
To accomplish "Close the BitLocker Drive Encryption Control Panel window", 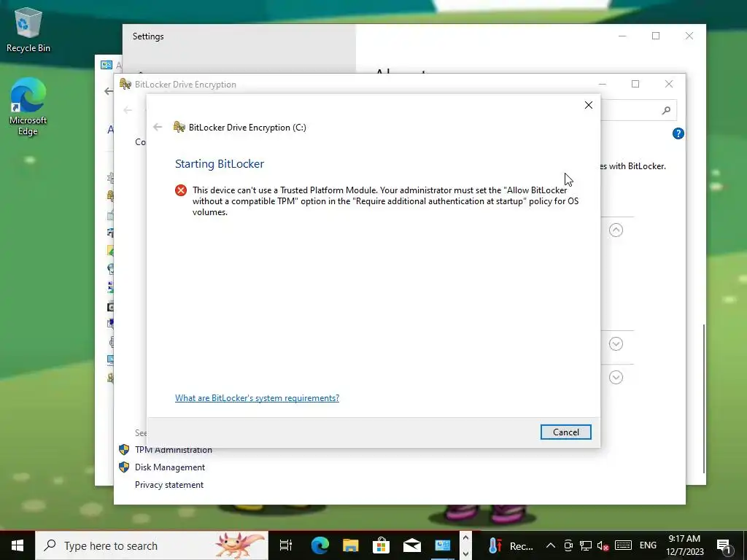I will coord(669,85).
